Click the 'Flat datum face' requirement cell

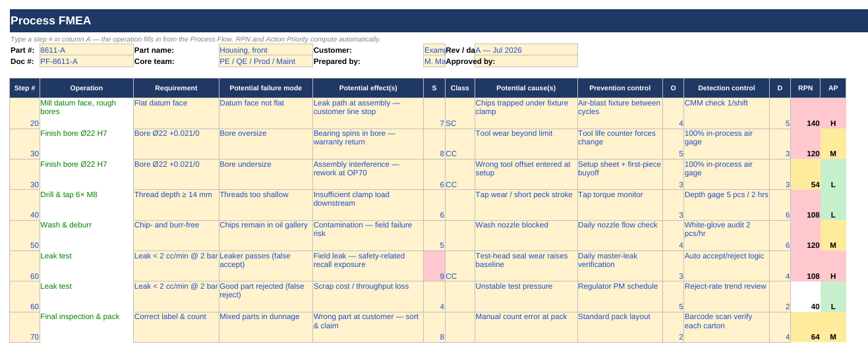[x=176, y=113]
